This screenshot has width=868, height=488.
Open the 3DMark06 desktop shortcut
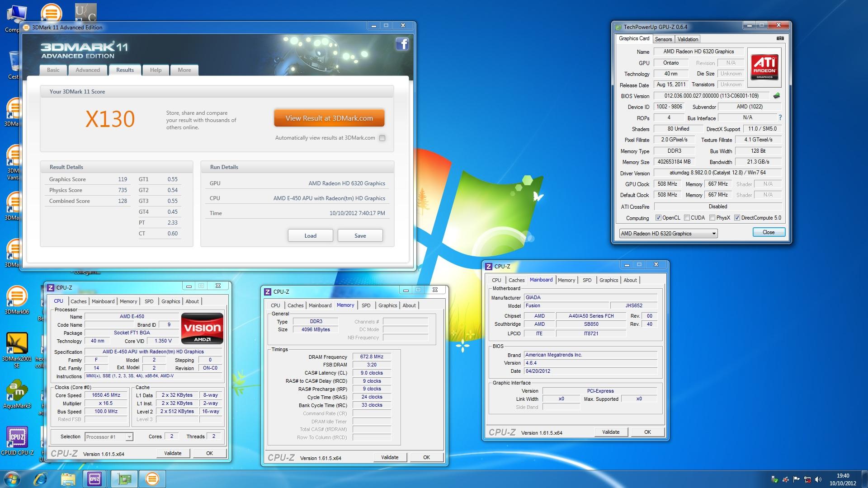tap(17, 300)
